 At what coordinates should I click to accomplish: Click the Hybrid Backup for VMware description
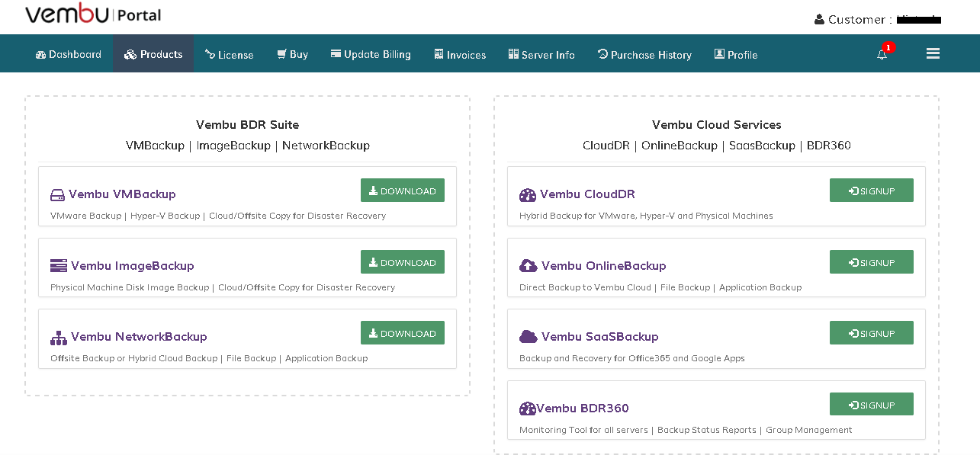tap(646, 216)
